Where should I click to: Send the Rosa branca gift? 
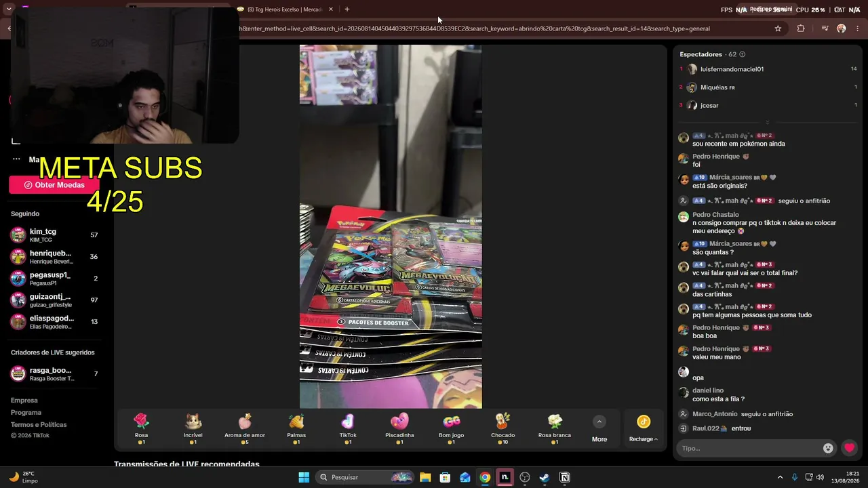555,428
